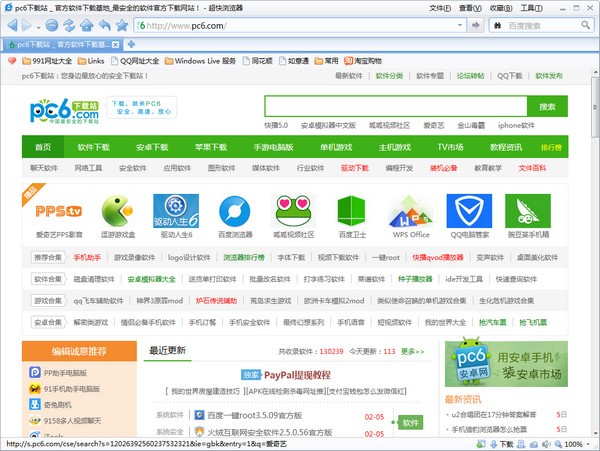Click the 软件分类 top link

[x=389, y=76]
